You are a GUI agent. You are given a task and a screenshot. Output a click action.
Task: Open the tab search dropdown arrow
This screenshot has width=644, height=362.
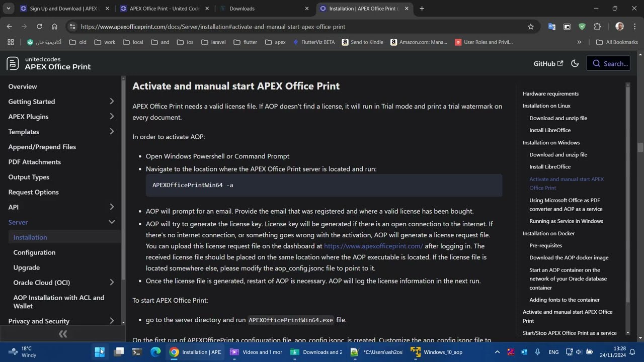click(x=8, y=9)
